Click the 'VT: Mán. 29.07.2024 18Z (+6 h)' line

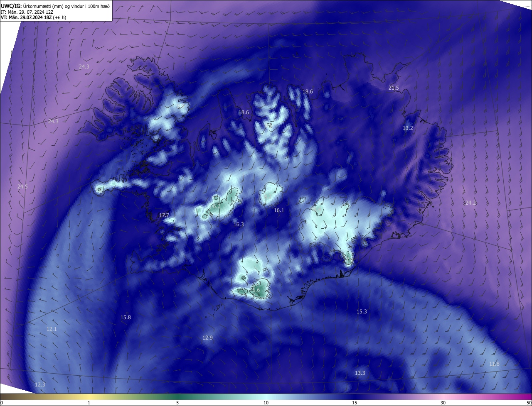tap(33, 17)
